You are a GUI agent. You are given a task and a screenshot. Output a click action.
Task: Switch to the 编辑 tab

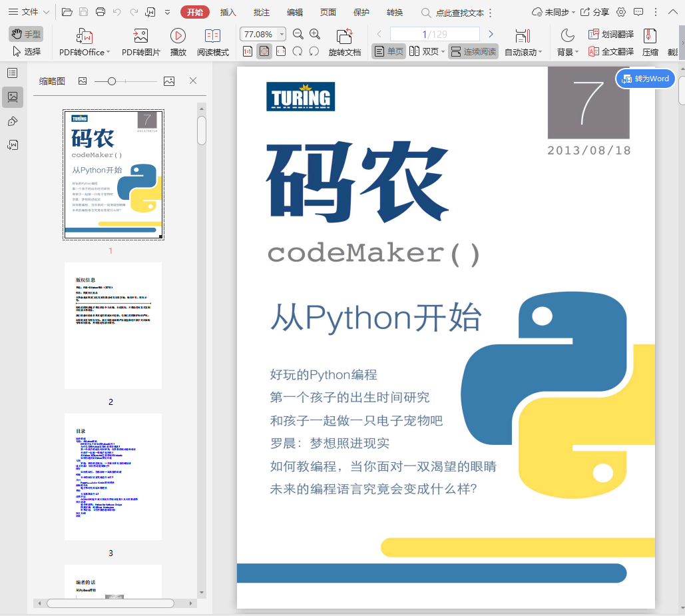coord(294,12)
